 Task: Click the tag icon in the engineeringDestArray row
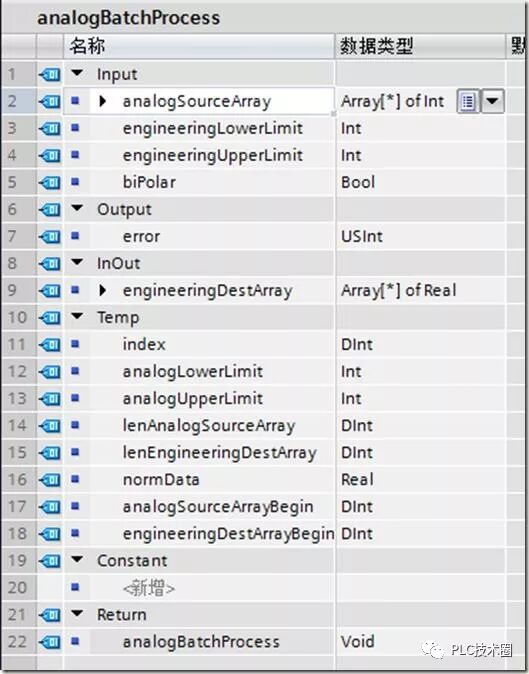point(49,291)
